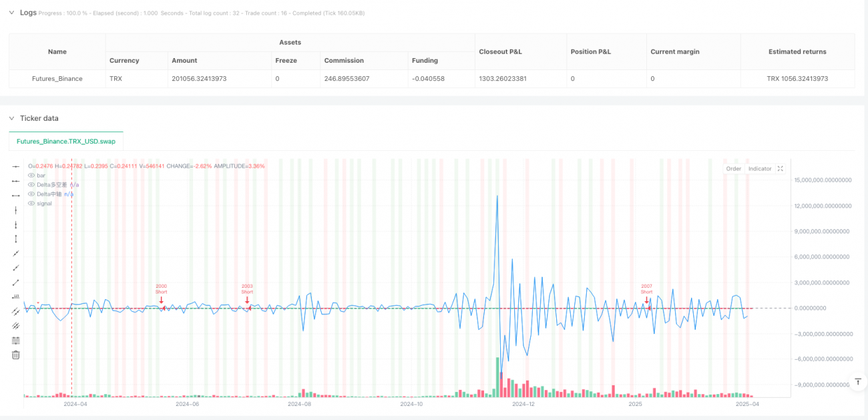
Task: Toggle visibility of Delta中轴 indicator
Action: click(31, 194)
